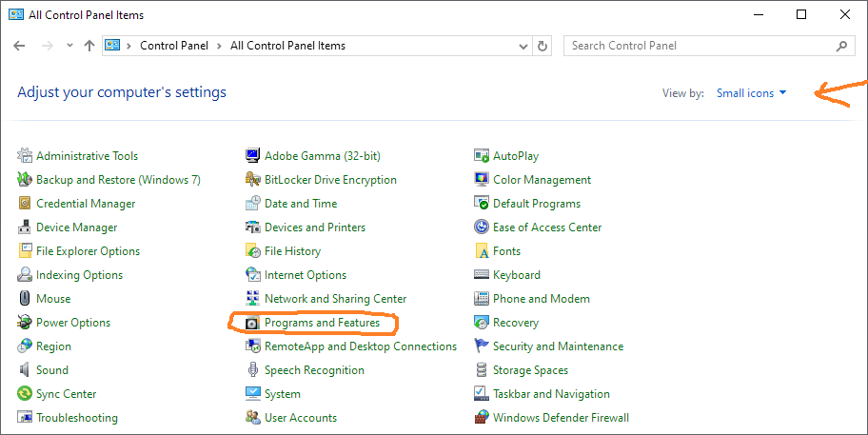868x435 pixels.
Task: Click the Windows Defender Firewall icon
Action: 482,417
